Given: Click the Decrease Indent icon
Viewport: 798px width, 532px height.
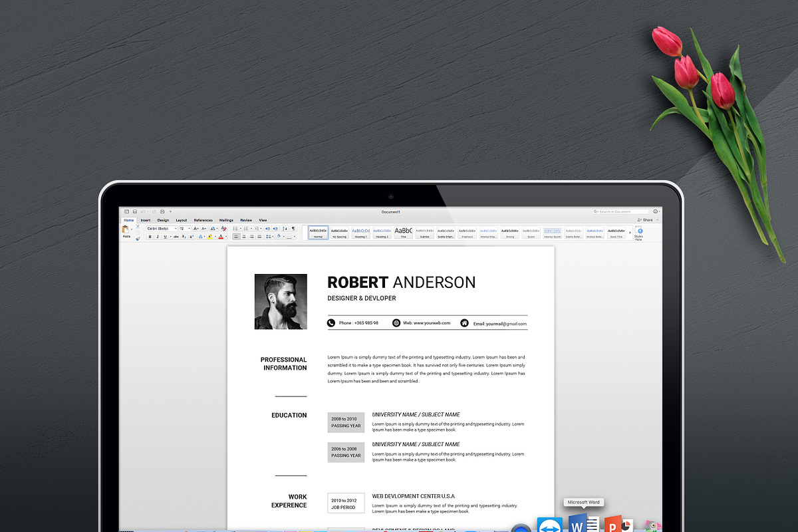Looking at the screenshot, I should (x=267, y=228).
